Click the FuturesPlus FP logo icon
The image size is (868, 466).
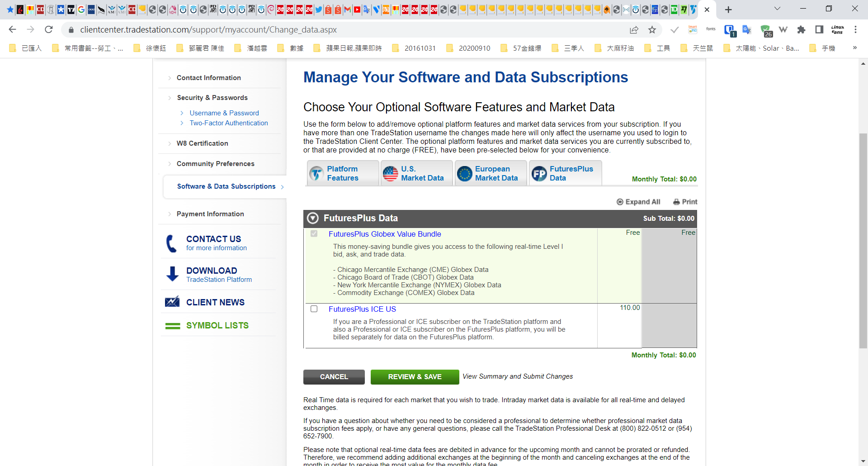click(539, 173)
